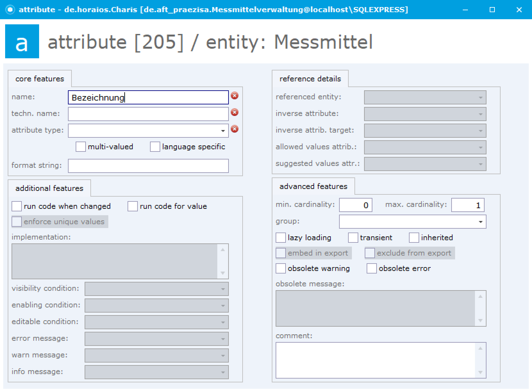Tick the language specific checkbox
The width and height of the screenshot is (532, 392).
point(155,147)
